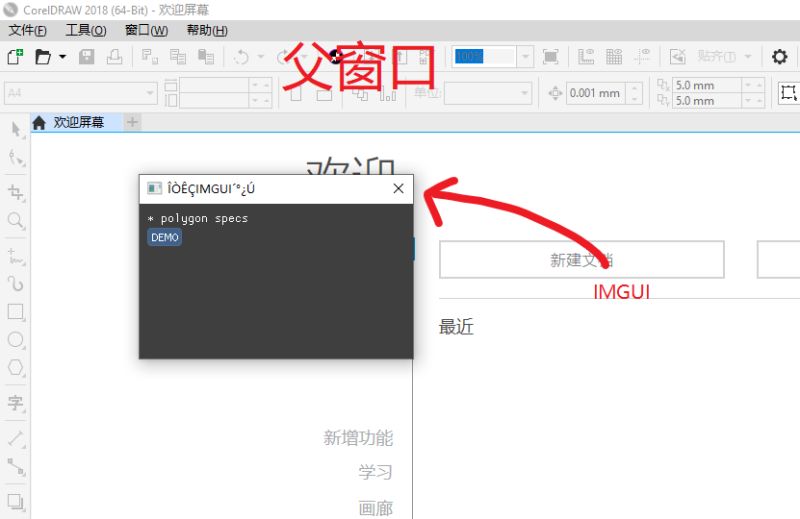Click the DEMO button in IMGUI window

click(x=164, y=237)
